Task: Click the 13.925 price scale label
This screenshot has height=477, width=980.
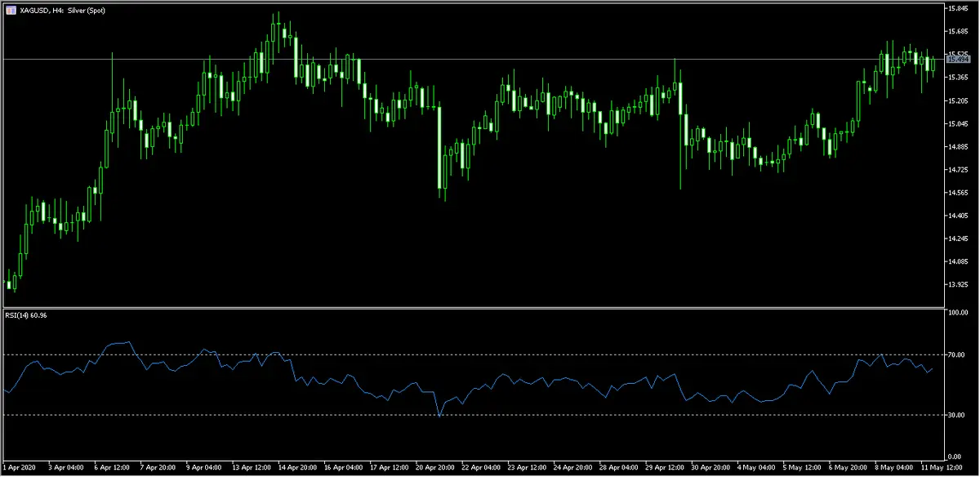Action: [x=957, y=285]
